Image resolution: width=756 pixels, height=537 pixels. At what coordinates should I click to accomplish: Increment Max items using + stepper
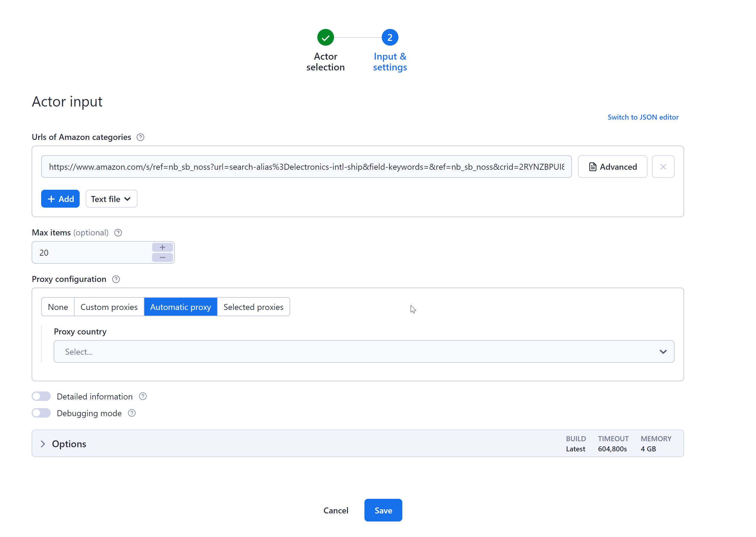coord(163,247)
